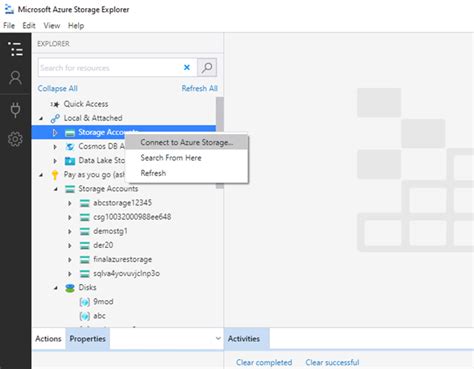
Task: Clear the search box with X
Action: coord(187,68)
